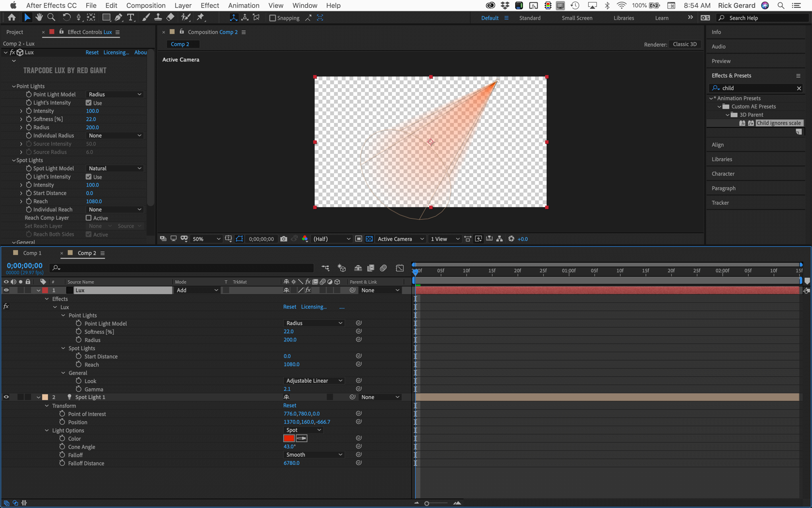Switch to the Comp 1 timeline tab
The height and width of the screenshot is (508, 812).
point(32,253)
